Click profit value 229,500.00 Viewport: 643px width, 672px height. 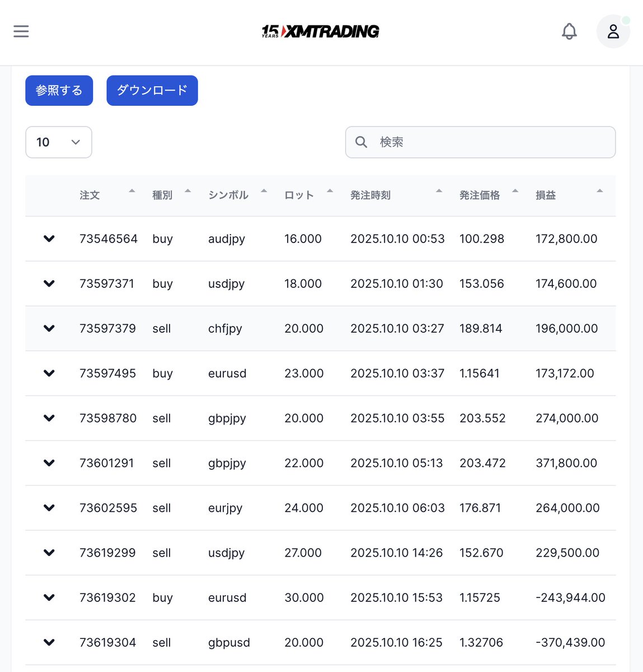click(x=567, y=552)
